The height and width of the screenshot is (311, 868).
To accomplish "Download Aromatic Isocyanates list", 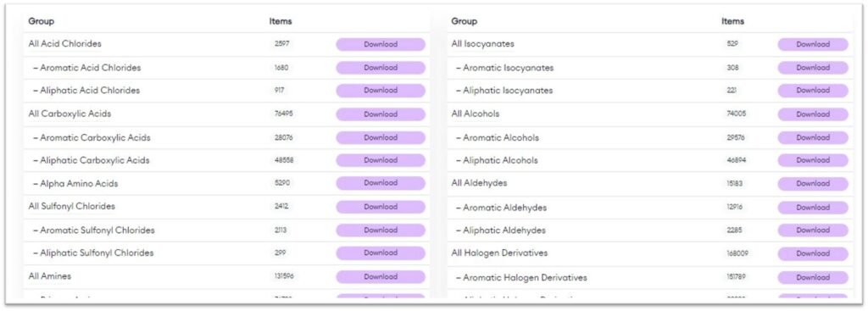I will coord(813,68).
